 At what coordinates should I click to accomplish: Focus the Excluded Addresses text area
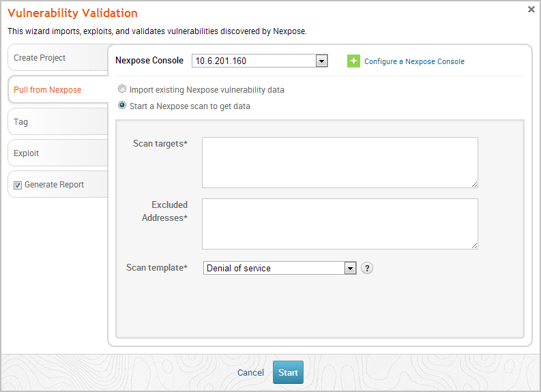[340, 224]
